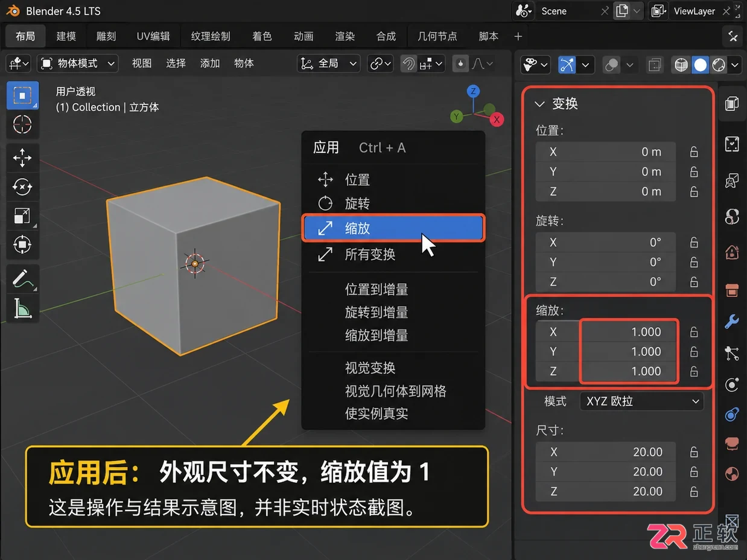The height and width of the screenshot is (560, 747).
Task: Select the Annotate pencil tool
Action: coord(22,279)
